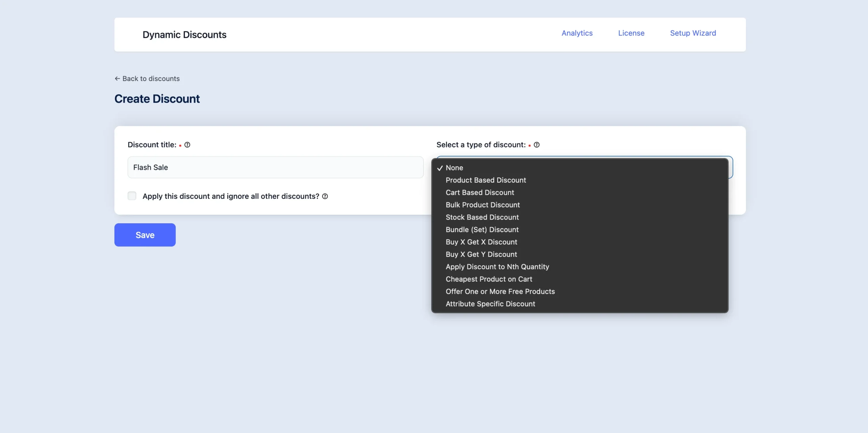This screenshot has width=868, height=433.
Task: Pick Buy X Get X Discount
Action: point(481,242)
